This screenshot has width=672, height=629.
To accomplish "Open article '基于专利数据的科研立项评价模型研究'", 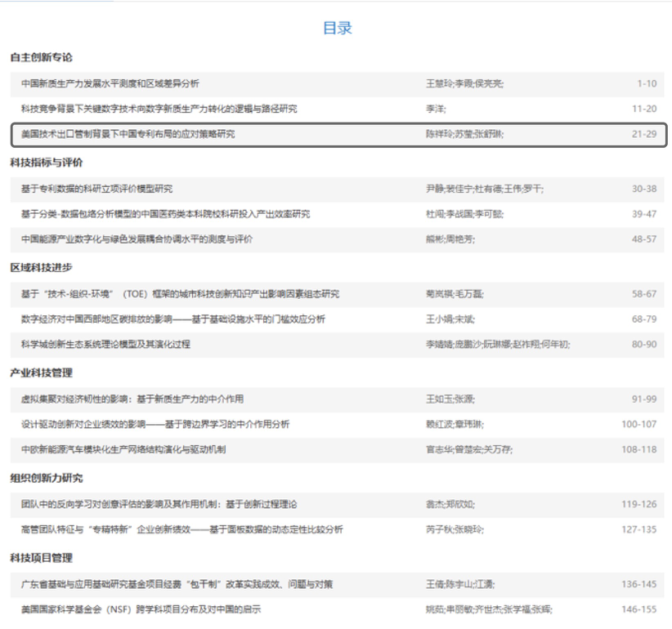I will click(96, 189).
